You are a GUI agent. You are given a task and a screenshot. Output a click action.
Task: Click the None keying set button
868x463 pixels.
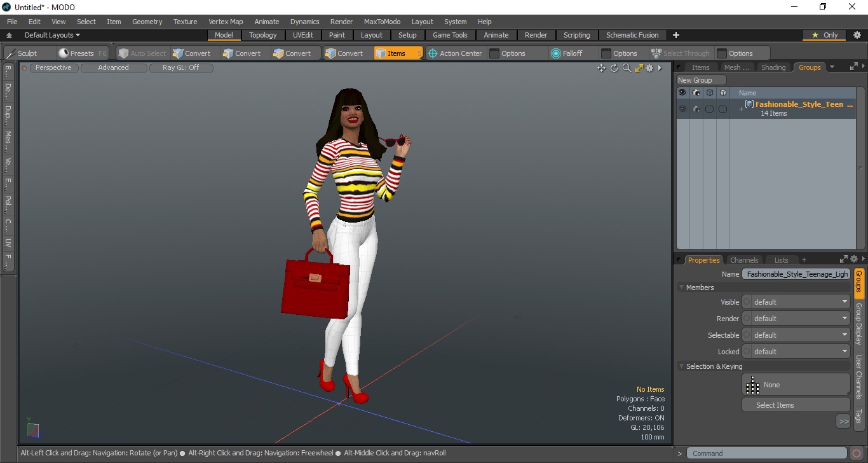click(796, 385)
